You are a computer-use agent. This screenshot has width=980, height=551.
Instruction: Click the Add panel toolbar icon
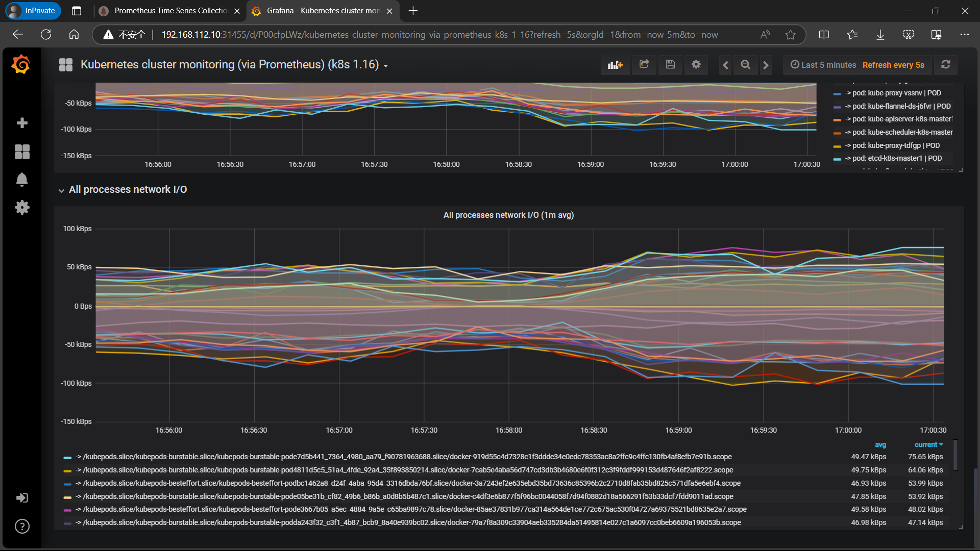[615, 65]
